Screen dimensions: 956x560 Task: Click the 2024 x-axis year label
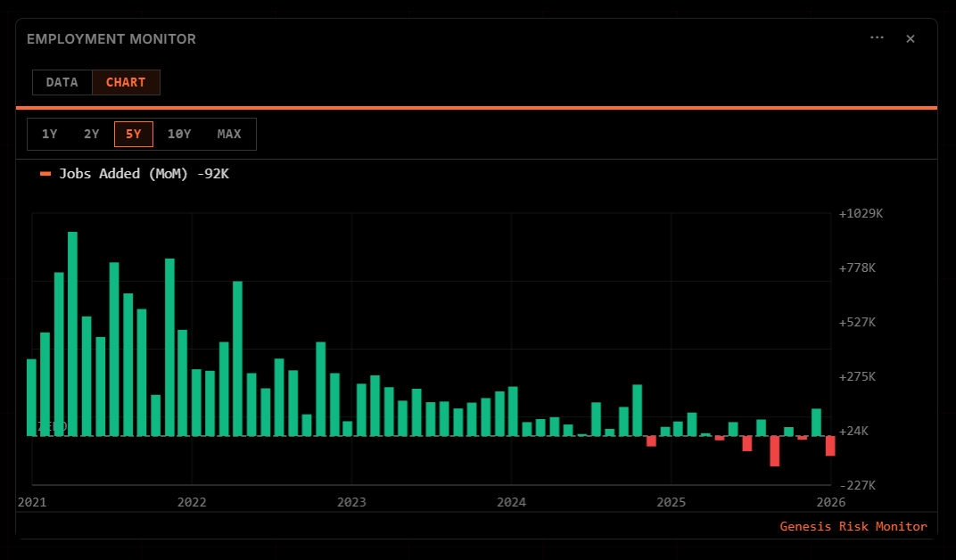point(511,502)
